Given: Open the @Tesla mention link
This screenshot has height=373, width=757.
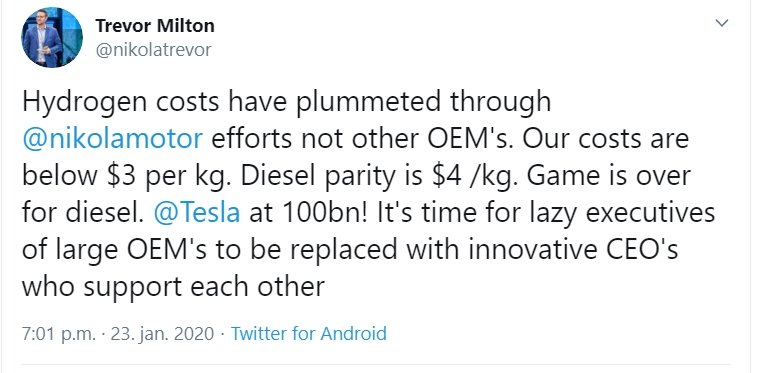Looking at the screenshot, I should coord(197,212).
